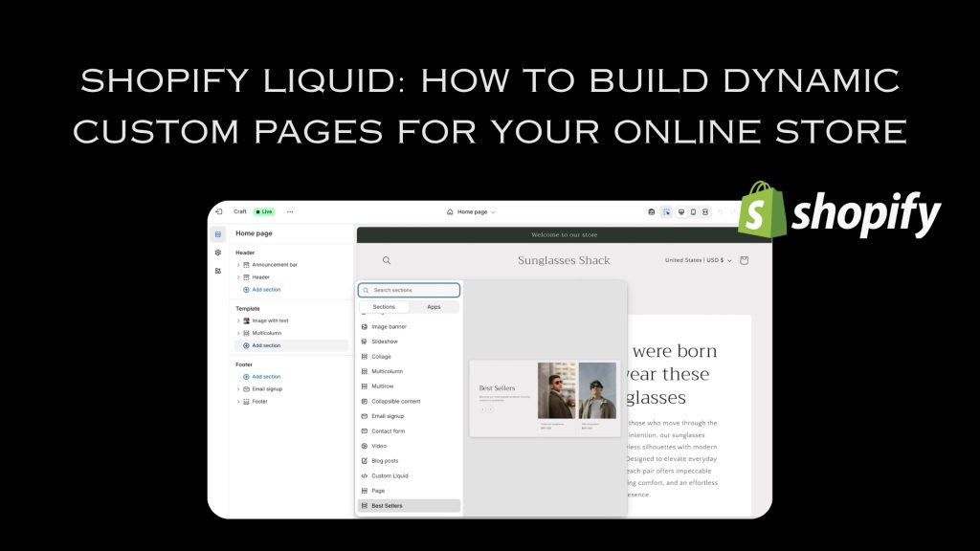Select Announcement bar in sidebar tree
This screenshot has width=980, height=551.
point(275,265)
